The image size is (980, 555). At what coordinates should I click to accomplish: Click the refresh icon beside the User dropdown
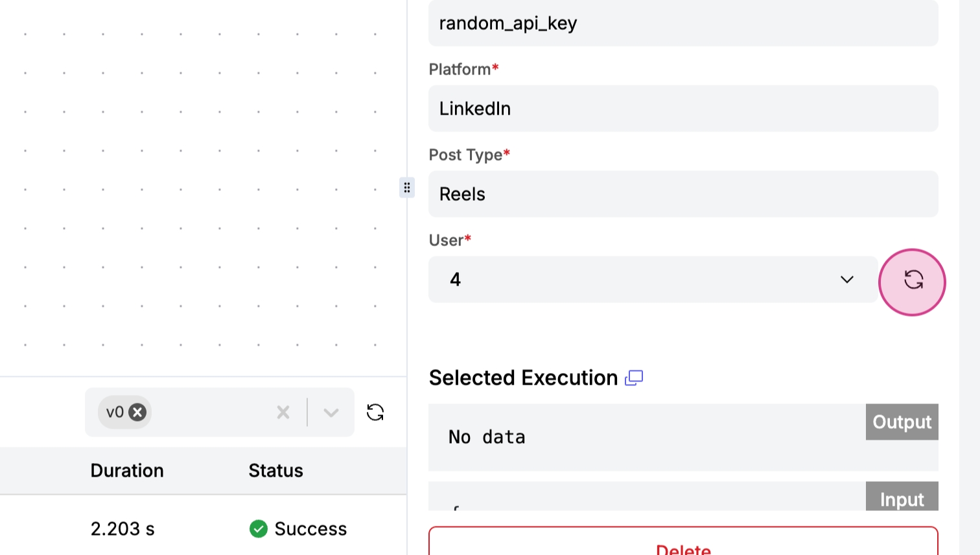tap(913, 281)
